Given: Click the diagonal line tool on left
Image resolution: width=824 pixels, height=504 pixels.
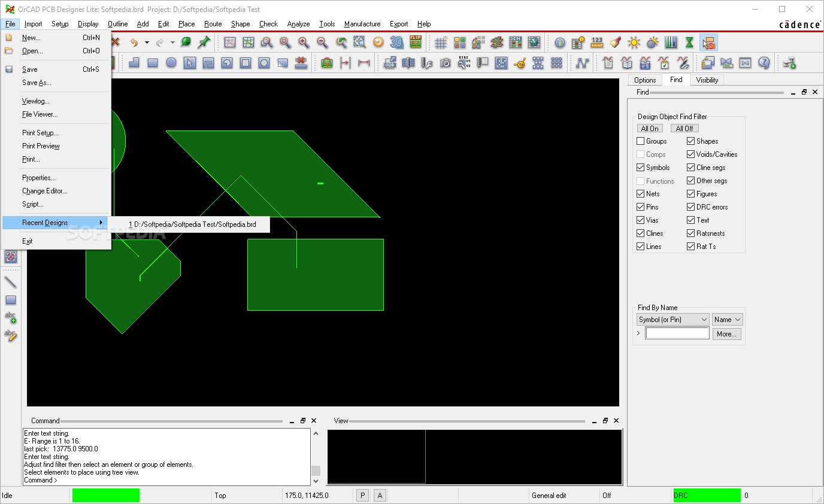Looking at the screenshot, I should click(11, 282).
